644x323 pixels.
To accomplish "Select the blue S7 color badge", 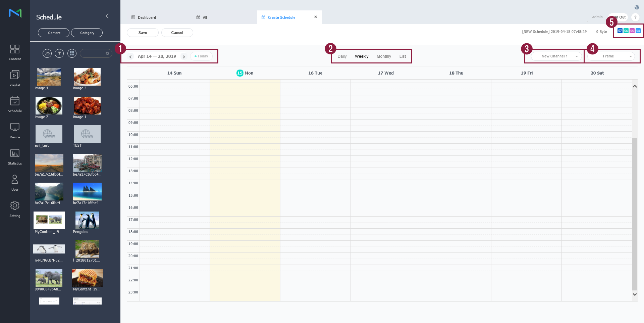I will pos(620,31).
